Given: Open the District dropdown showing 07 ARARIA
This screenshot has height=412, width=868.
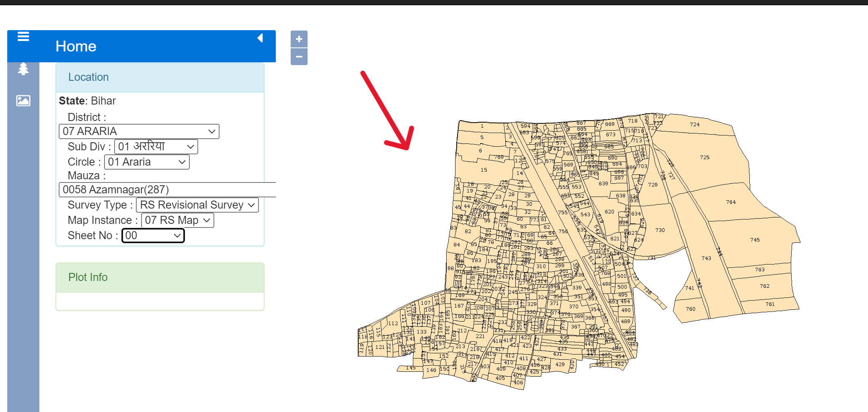Looking at the screenshot, I should coord(139,131).
